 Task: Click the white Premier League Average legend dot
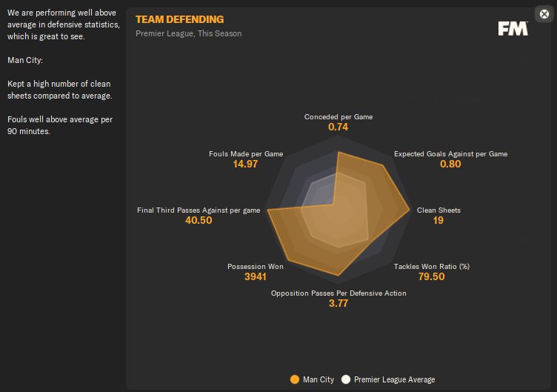click(x=345, y=379)
